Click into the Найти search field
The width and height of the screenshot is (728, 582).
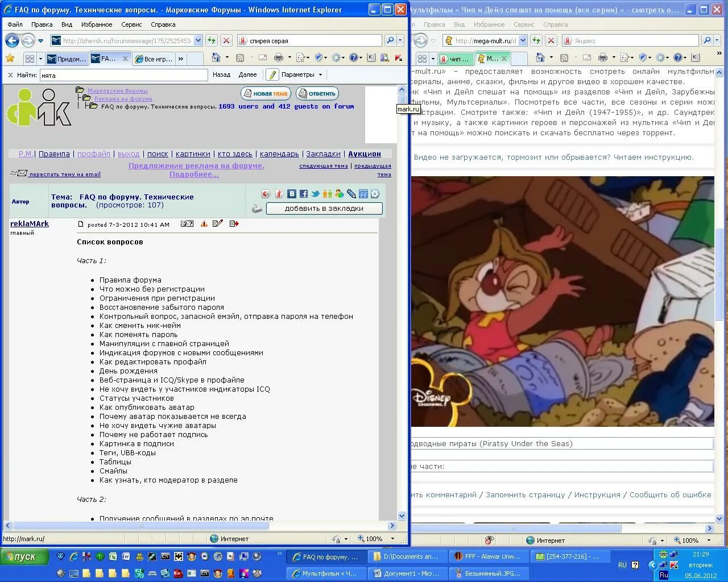(x=123, y=75)
